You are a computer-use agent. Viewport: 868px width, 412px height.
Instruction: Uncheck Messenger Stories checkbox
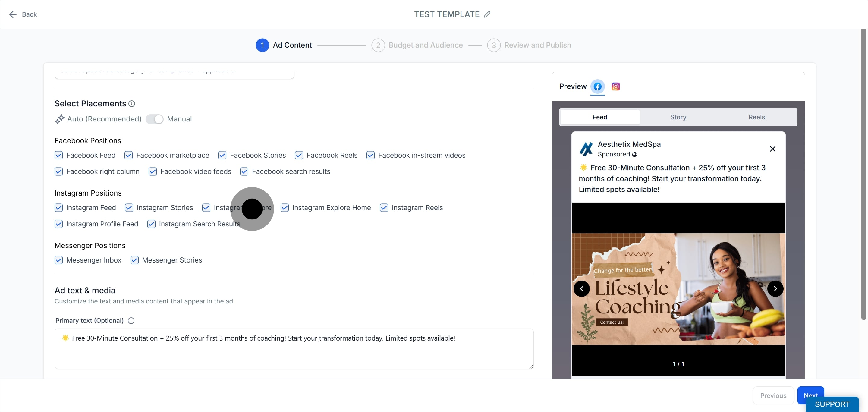(x=134, y=260)
